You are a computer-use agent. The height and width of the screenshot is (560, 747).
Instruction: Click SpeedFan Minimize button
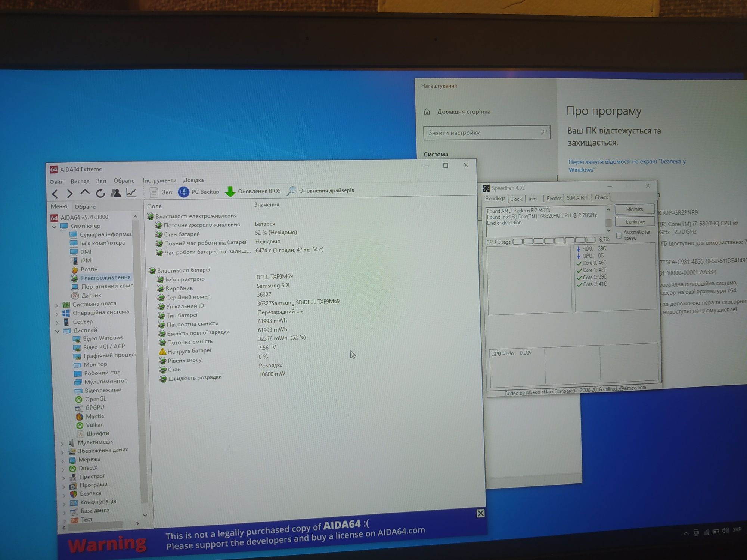coord(634,209)
